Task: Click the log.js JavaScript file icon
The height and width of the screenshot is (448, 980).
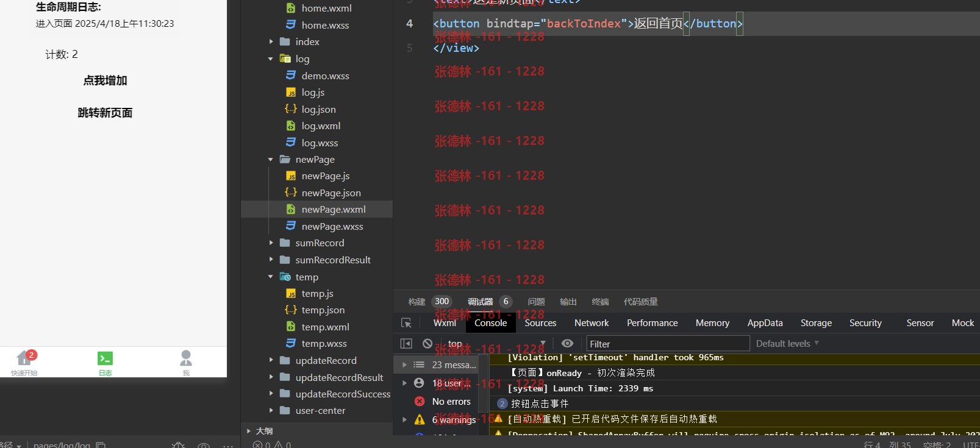Action: tap(291, 92)
